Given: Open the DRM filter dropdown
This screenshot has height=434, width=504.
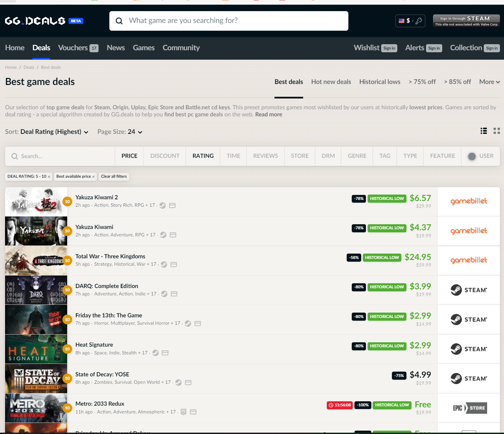Looking at the screenshot, I should click(x=328, y=156).
